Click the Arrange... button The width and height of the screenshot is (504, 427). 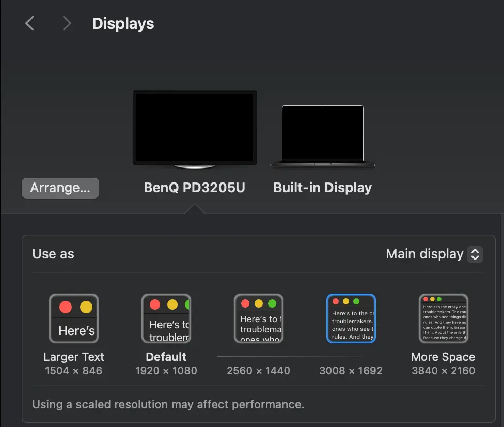pyautogui.click(x=60, y=188)
